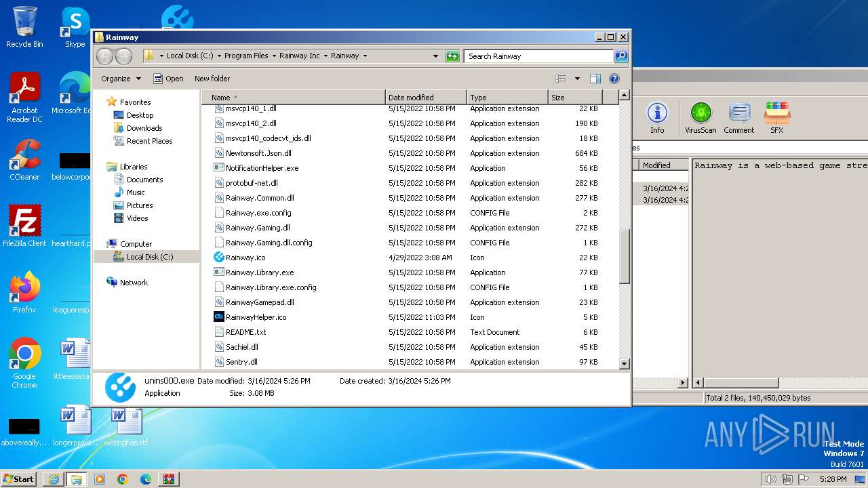868x488 pixels.
Task: Click the Info icon in the WinRAR window
Action: [657, 117]
